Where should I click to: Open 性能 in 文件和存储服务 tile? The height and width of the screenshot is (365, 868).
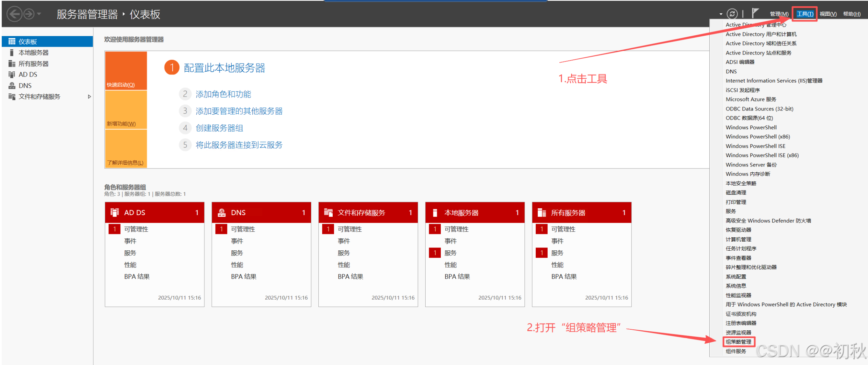(x=344, y=265)
